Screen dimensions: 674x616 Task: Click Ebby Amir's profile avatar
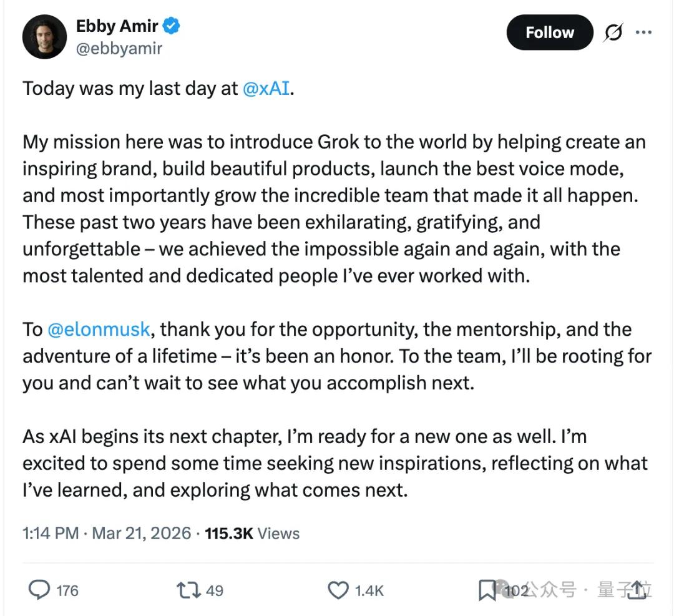44,37
